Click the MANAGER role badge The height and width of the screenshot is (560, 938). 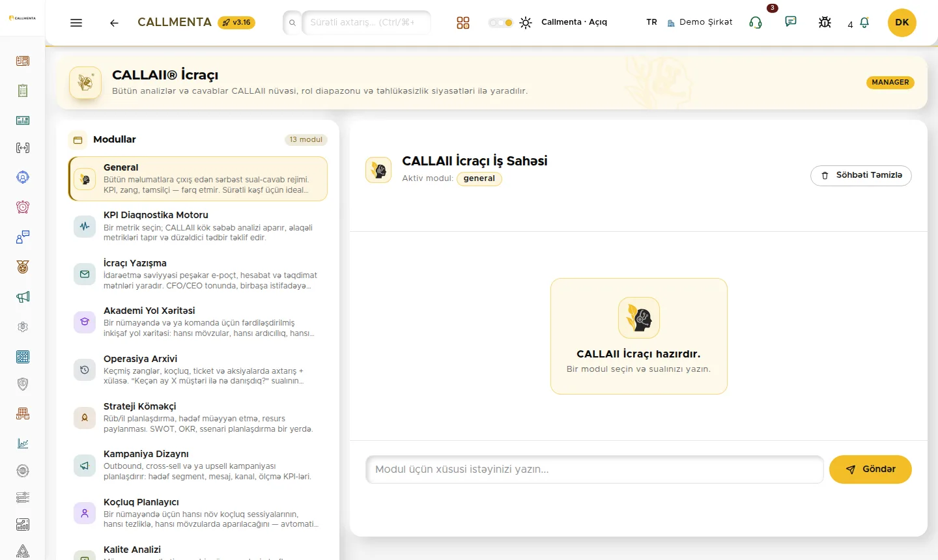click(x=890, y=83)
